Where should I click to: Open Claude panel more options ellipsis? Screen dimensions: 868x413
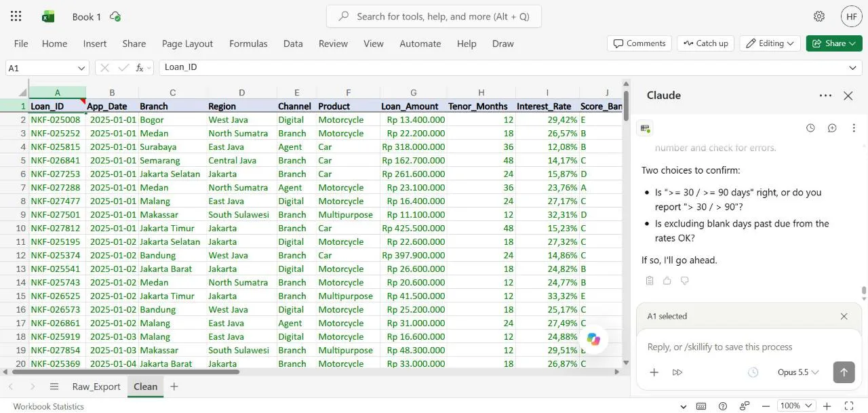pyautogui.click(x=825, y=96)
